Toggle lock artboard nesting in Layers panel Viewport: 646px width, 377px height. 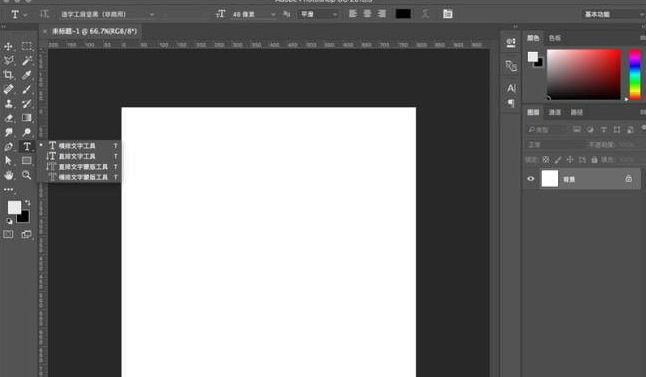[582, 159]
